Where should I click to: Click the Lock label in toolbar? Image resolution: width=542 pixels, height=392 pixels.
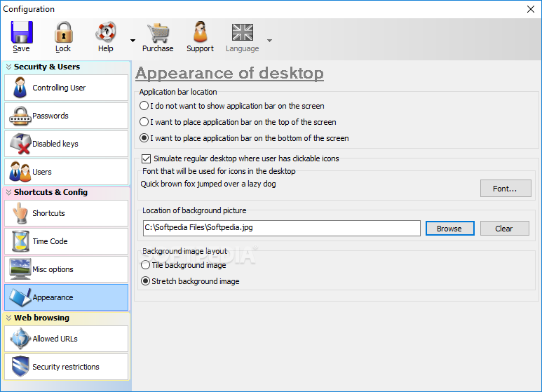tap(63, 49)
